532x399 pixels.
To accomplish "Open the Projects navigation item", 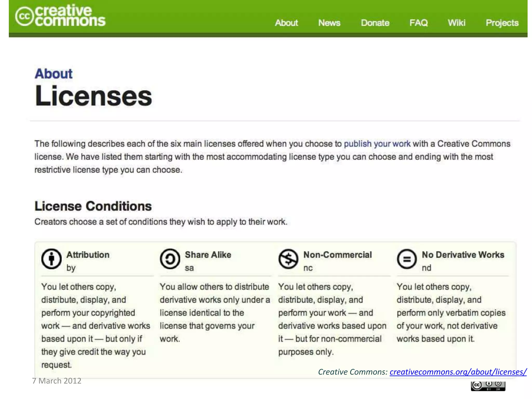I will (502, 23).
